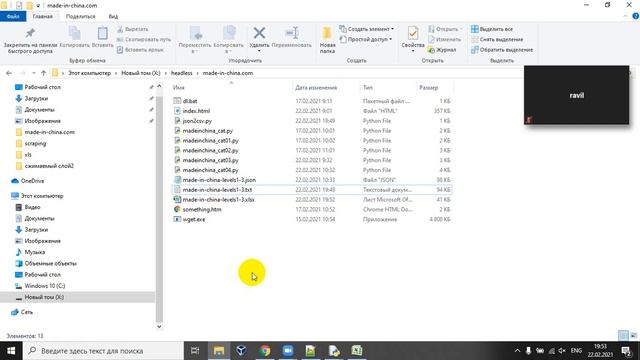Image resolution: width=640 pixels, height=360 pixels.
Task: Select made-in-china-levels1-3.txt file
Action: (x=217, y=190)
